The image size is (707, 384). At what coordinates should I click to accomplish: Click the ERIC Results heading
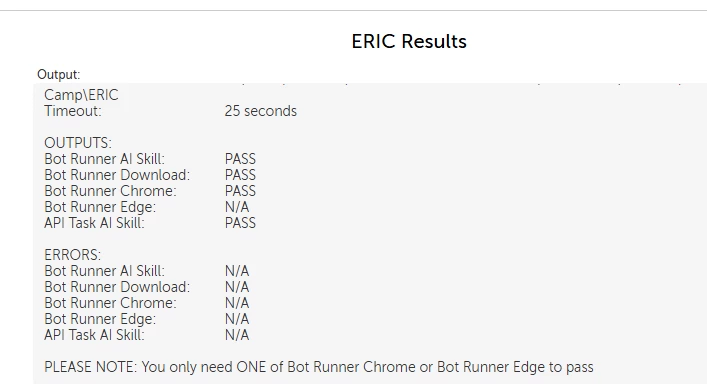pos(409,41)
